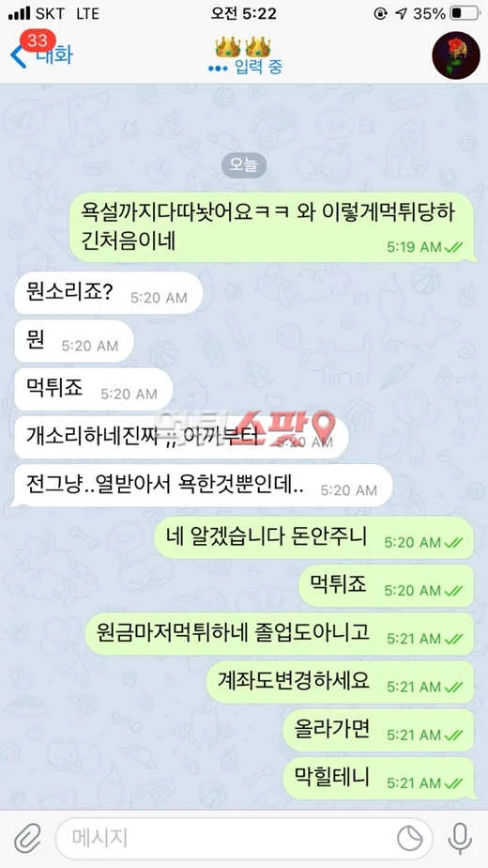Screen dimensions: 488x868
Task: Tap the battery indicator in status bar
Action: pos(465,13)
